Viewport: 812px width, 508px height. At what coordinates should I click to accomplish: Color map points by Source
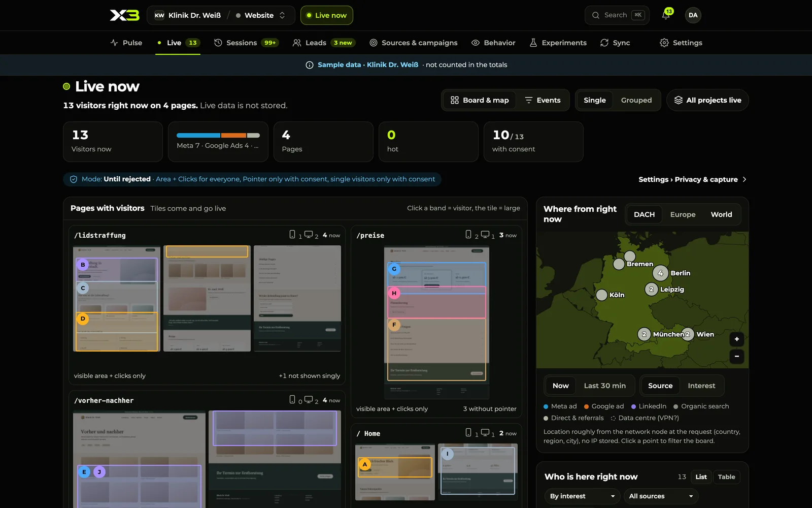coord(660,386)
